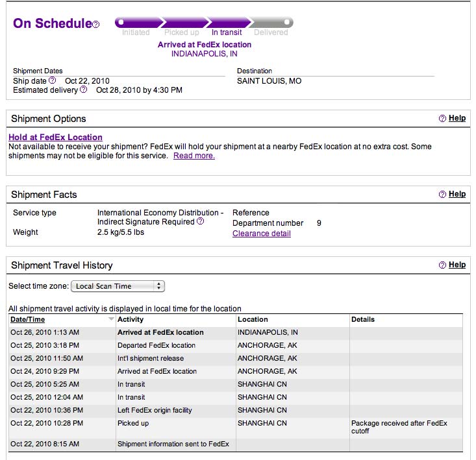This screenshot has width=476, height=460.
Task: Click the Delivered segment of progress bar
Action: [271, 23]
